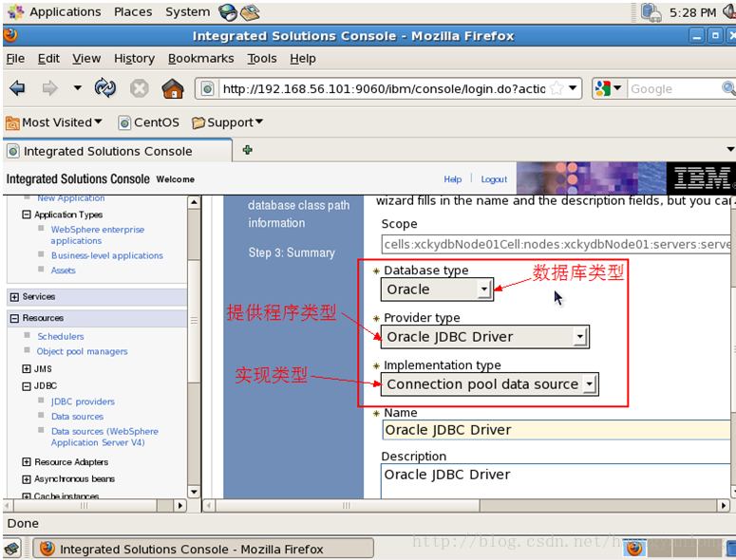736x560 pixels.
Task: Open the Most Visited bookmarks folder
Action: point(54,122)
